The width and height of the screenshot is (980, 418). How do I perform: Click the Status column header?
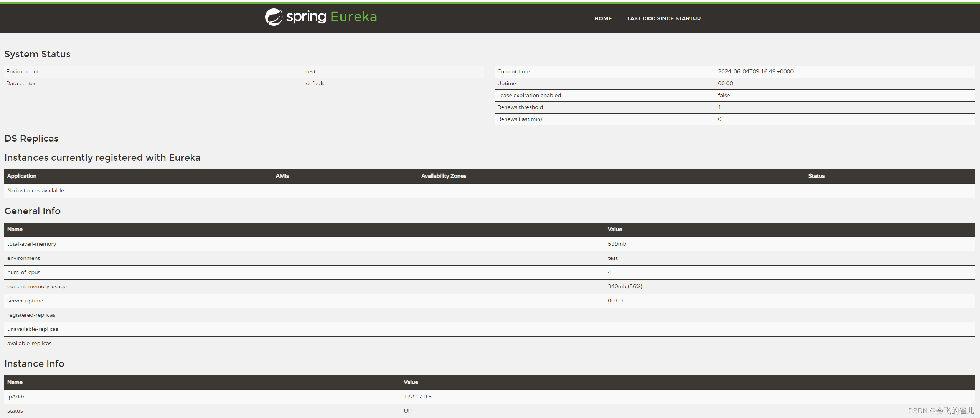coord(816,176)
